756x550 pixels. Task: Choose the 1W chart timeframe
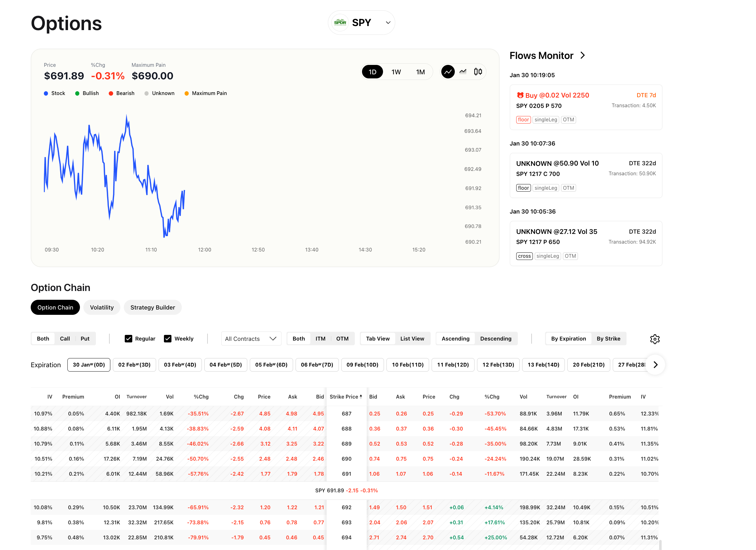396,72
